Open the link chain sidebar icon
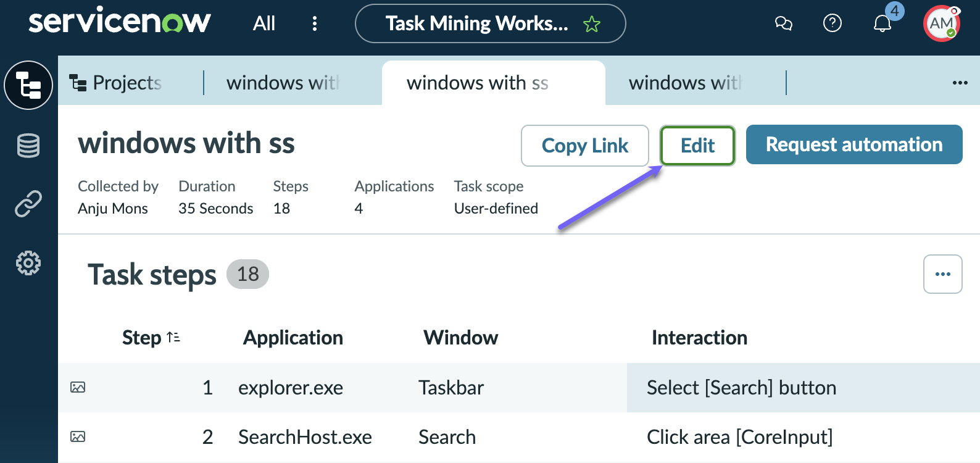Image resolution: width=980 pixels, height=463 pixels. [28, 204]
